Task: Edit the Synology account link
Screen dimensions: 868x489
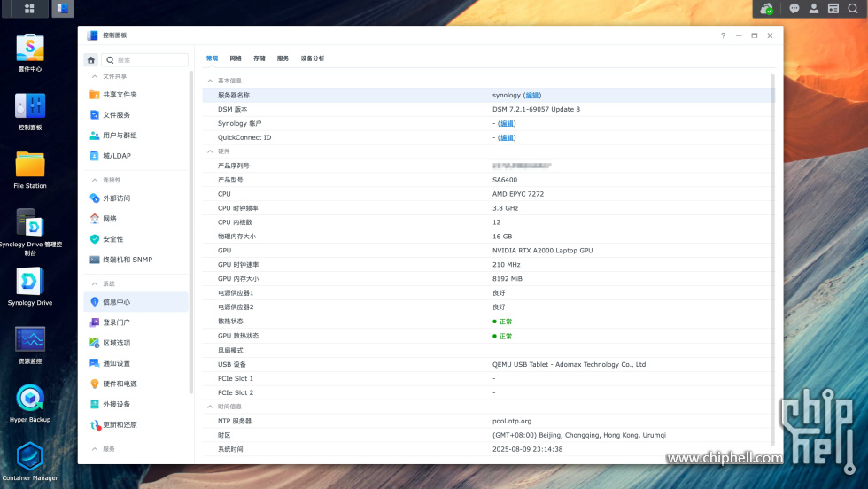Action: click(507, 123)
